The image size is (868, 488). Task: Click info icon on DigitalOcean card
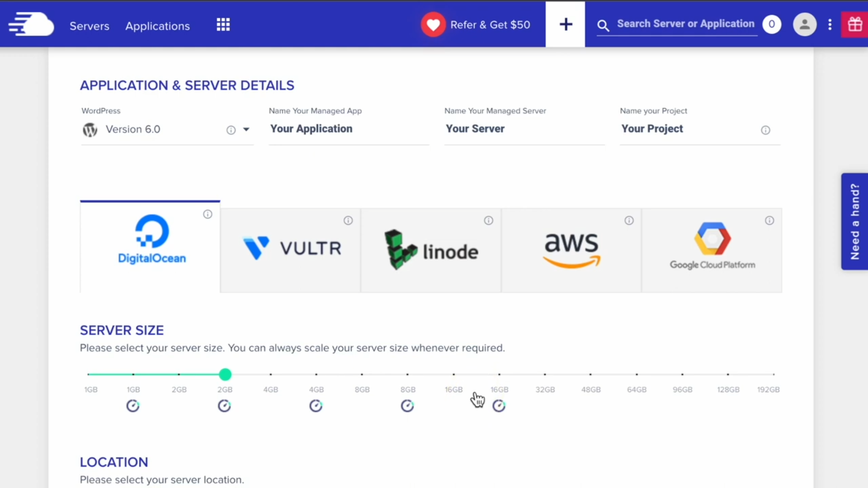point(208,214)
